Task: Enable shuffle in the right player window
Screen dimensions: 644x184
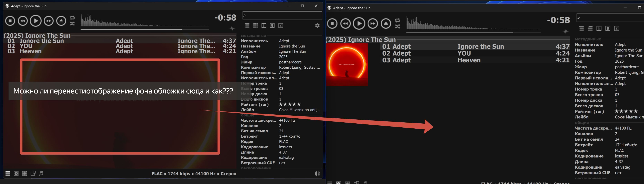Action: tap(398, 26)
